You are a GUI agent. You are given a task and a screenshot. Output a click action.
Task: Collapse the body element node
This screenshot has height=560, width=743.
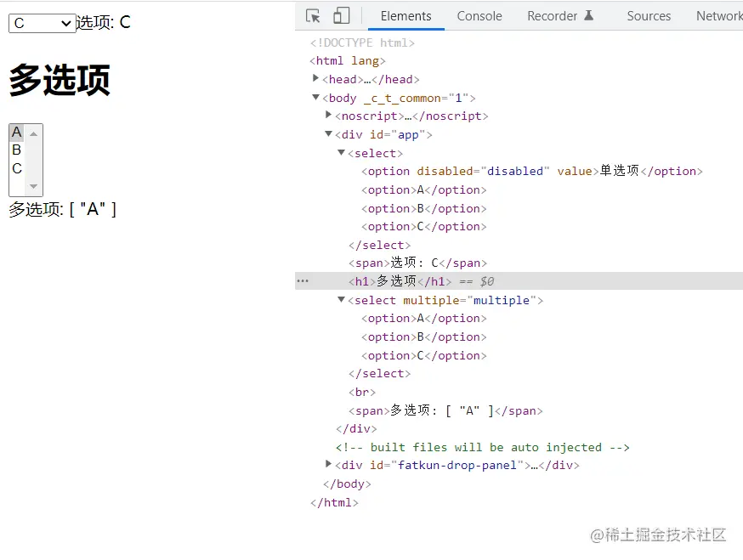click(315, 97)
